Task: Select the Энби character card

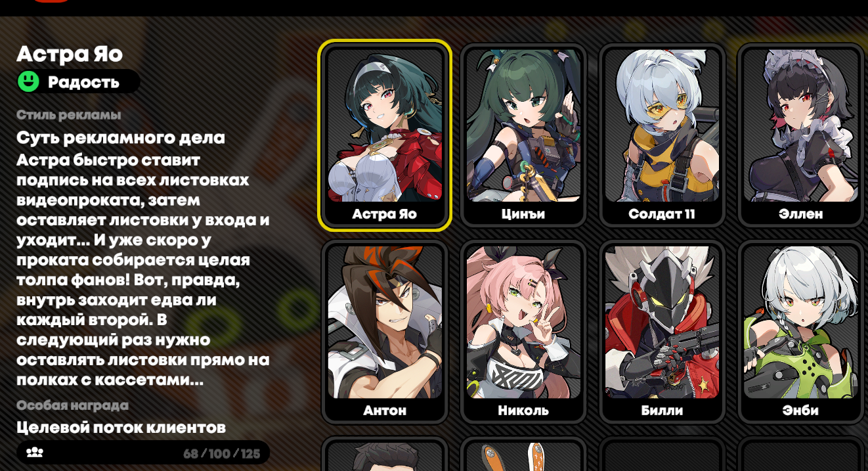Action: click(801, 332)
